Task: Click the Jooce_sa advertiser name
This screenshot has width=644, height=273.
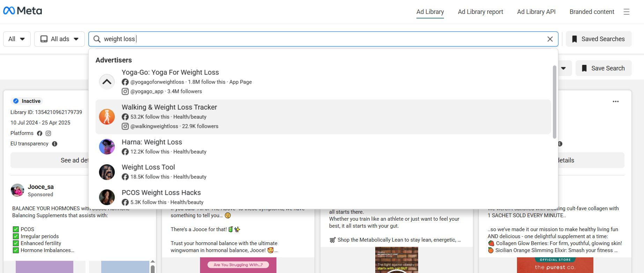Action: (41, 187)
